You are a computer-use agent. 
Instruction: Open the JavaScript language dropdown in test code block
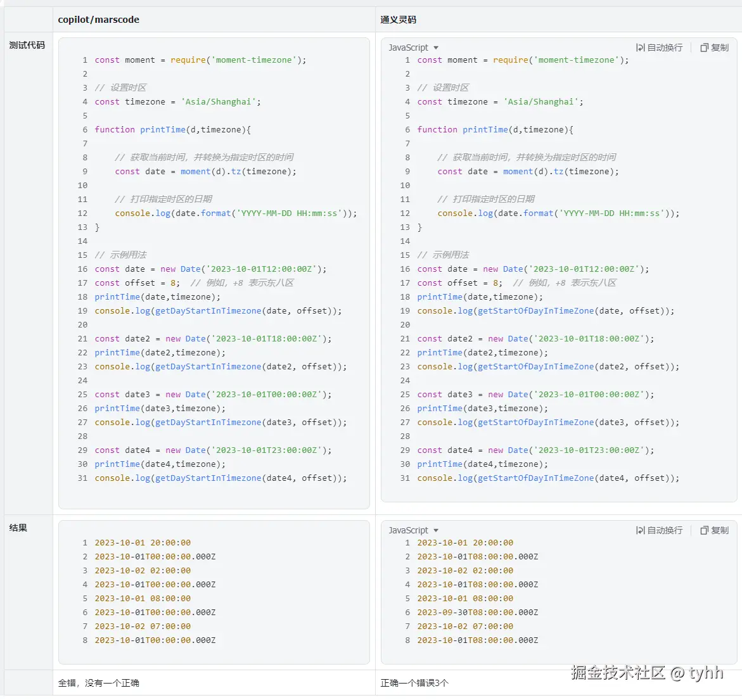[x=414, y=48]
